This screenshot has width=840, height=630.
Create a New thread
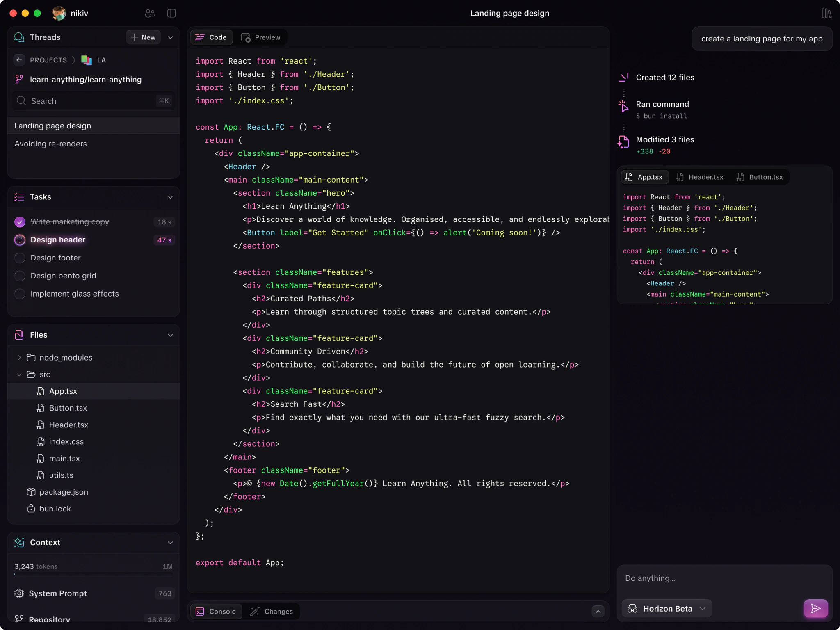(143, 37)
